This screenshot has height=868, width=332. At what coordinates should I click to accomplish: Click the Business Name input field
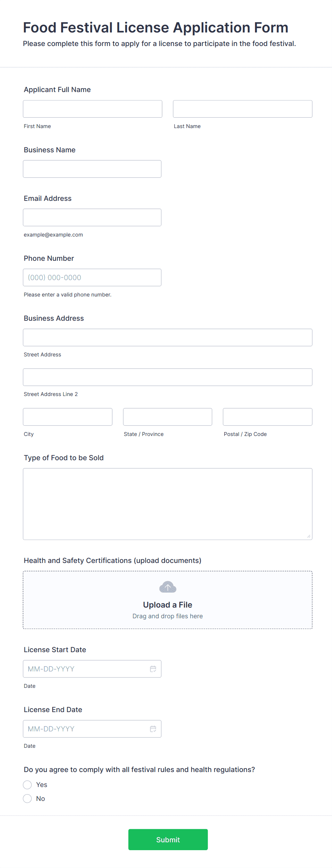point(92,169)
